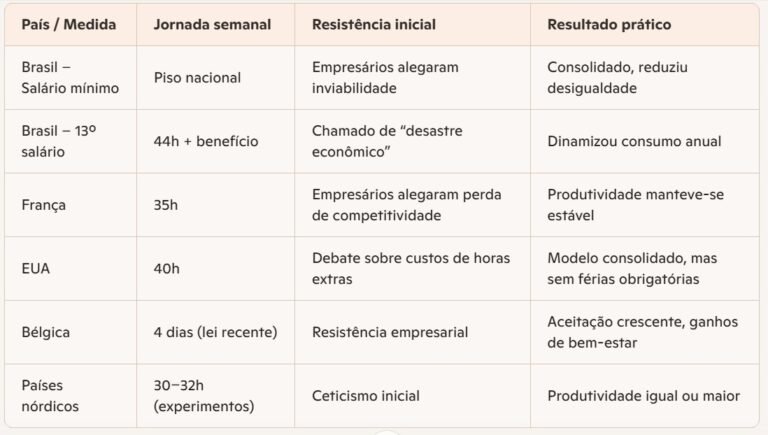768x435 pixels.
Task: Click the "EUA" row label
Action: point(37,268)
